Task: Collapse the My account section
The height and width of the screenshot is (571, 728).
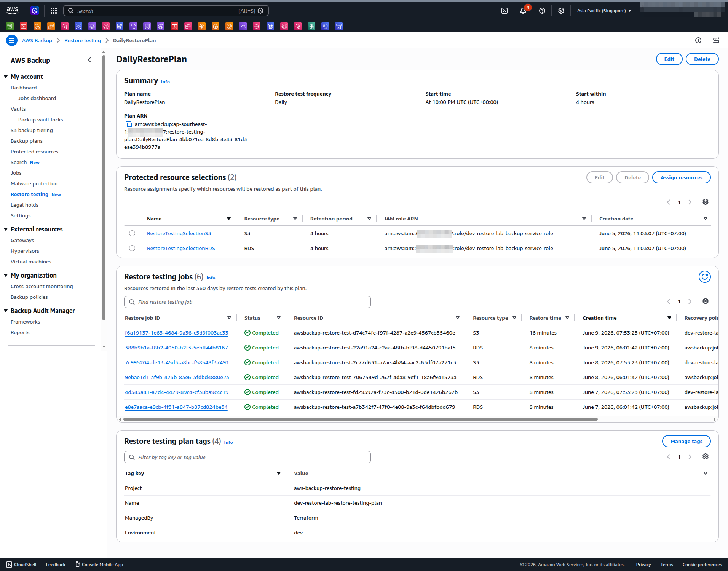Action: (6, 77)
